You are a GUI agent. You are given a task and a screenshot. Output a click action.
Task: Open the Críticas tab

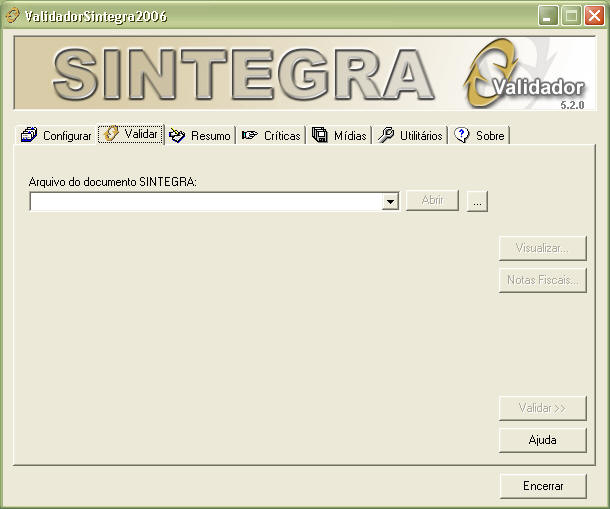(x=271, y=135)
